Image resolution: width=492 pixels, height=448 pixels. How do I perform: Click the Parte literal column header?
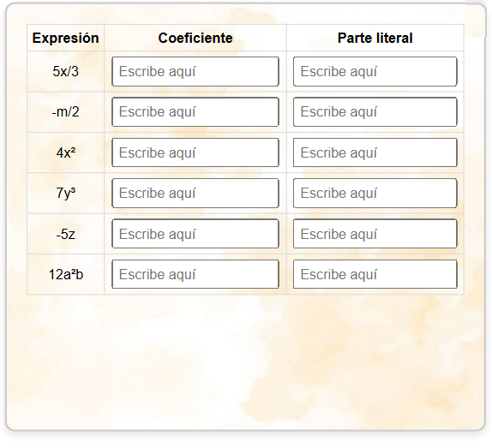(375, 38)
